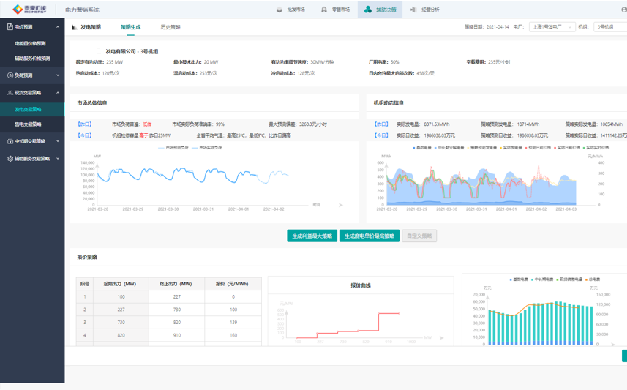Expand the ancillary services strategy group chevron
The width and height of the screenshot is (627, 390).
pyautogui.click(x=58, y=159)
